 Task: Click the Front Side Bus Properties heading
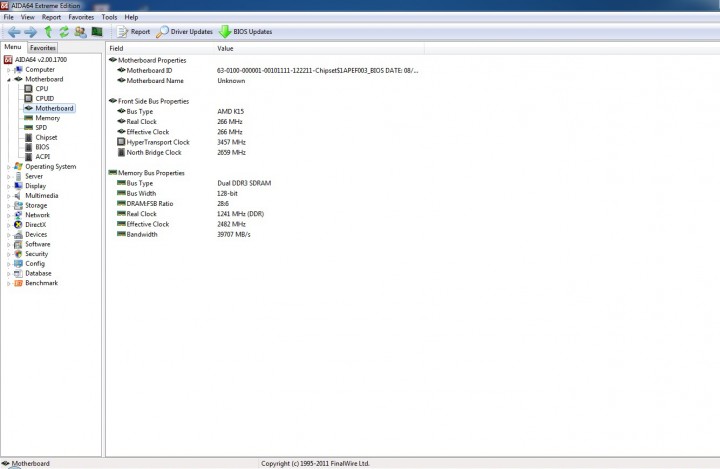point(149,101)
